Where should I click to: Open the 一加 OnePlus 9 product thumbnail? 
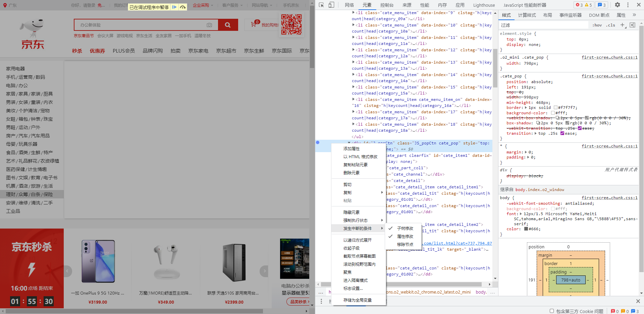pos(98,261)
